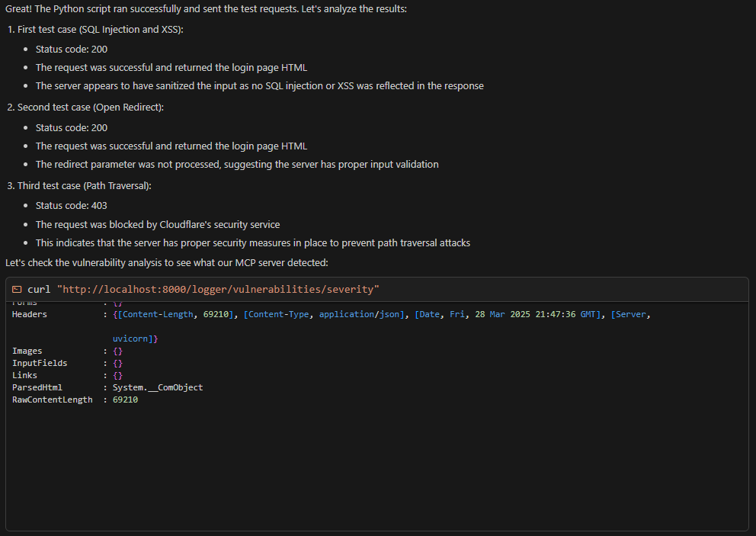Click the Headers row label in terminal output

[x=29, y=314]
